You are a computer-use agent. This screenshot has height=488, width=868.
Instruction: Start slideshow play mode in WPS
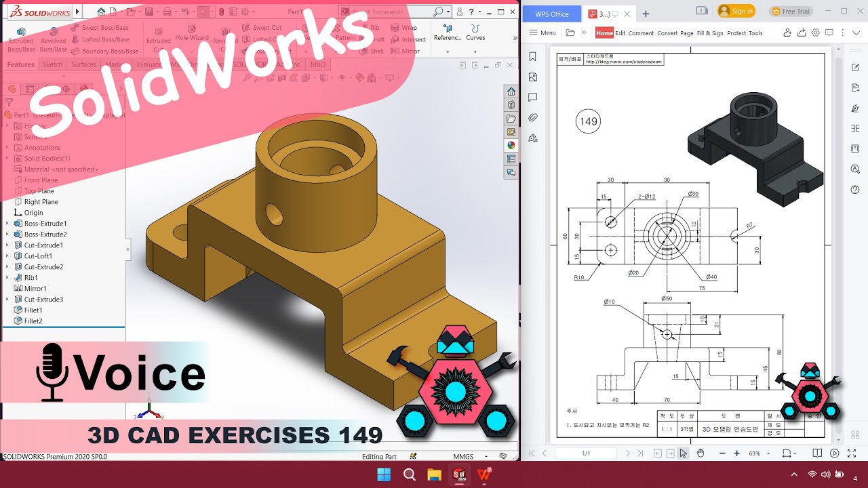click(834, 453)
